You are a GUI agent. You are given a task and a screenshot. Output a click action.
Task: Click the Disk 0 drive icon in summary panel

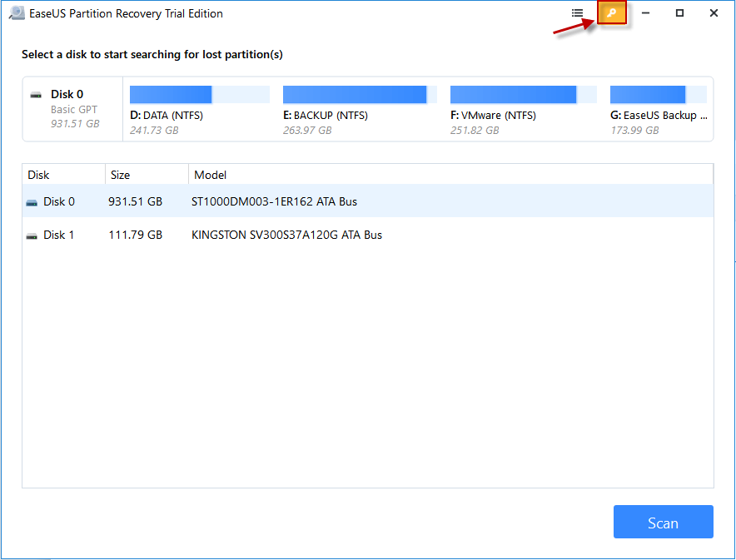(x=36, y=95)
